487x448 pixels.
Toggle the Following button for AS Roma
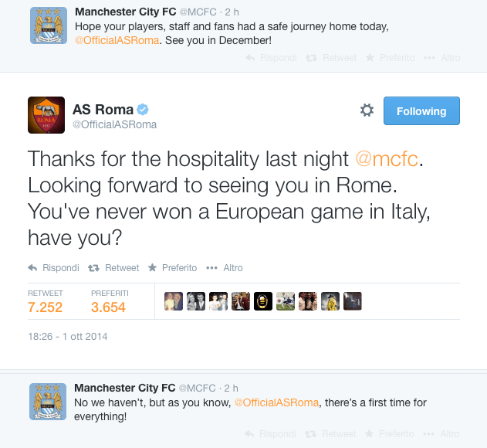click(x=421, y=110)
